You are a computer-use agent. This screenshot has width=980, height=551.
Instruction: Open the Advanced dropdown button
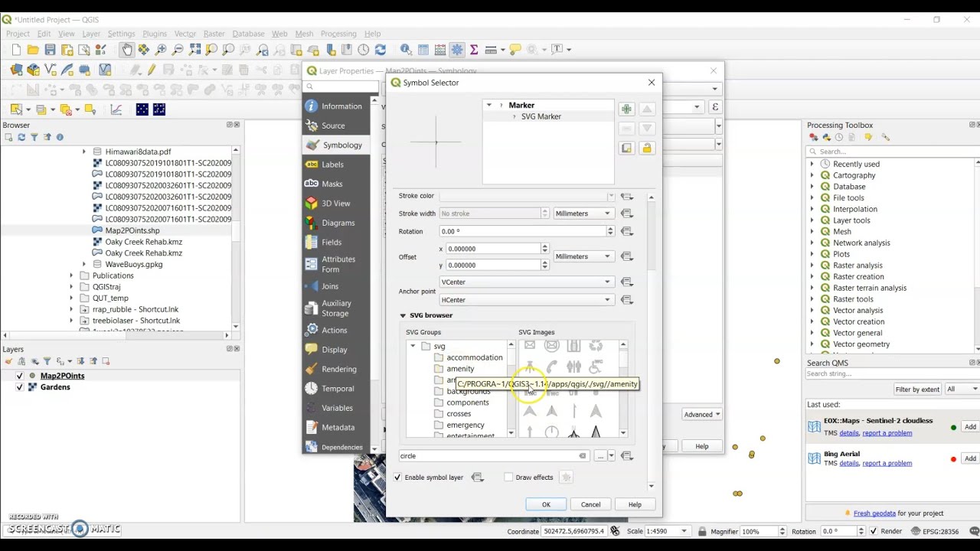coord(702,415)
